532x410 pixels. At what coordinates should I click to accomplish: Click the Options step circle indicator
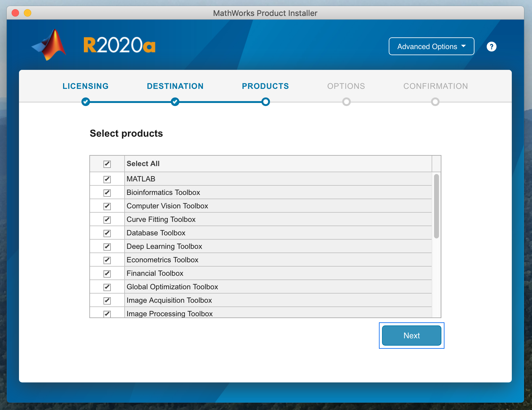click(x=346, y=102)
